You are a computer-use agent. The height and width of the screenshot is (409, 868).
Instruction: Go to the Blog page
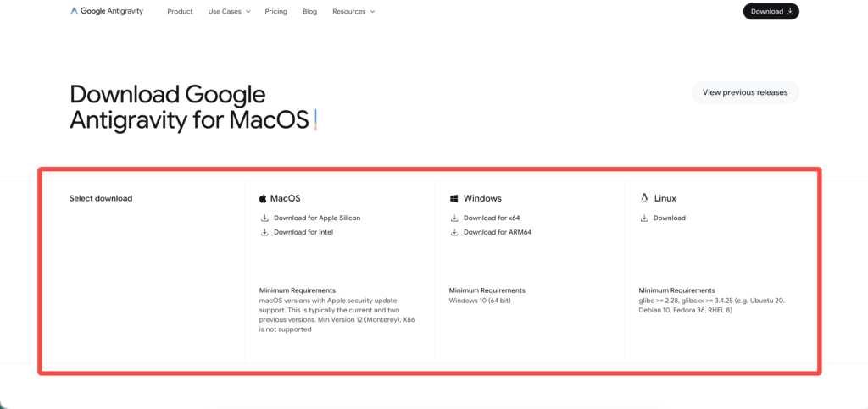[x=309, y=12]
